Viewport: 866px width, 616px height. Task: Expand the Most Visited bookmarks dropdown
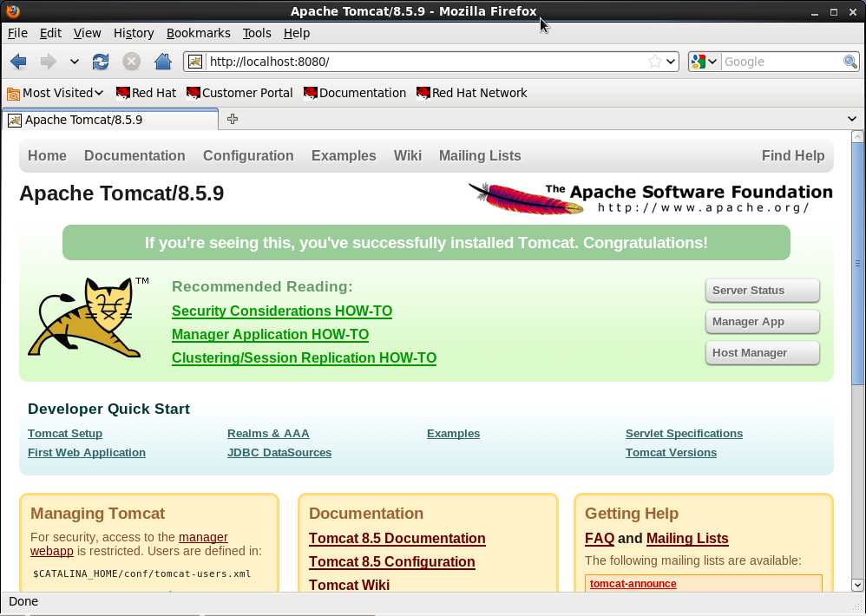[x=99, y=93]
